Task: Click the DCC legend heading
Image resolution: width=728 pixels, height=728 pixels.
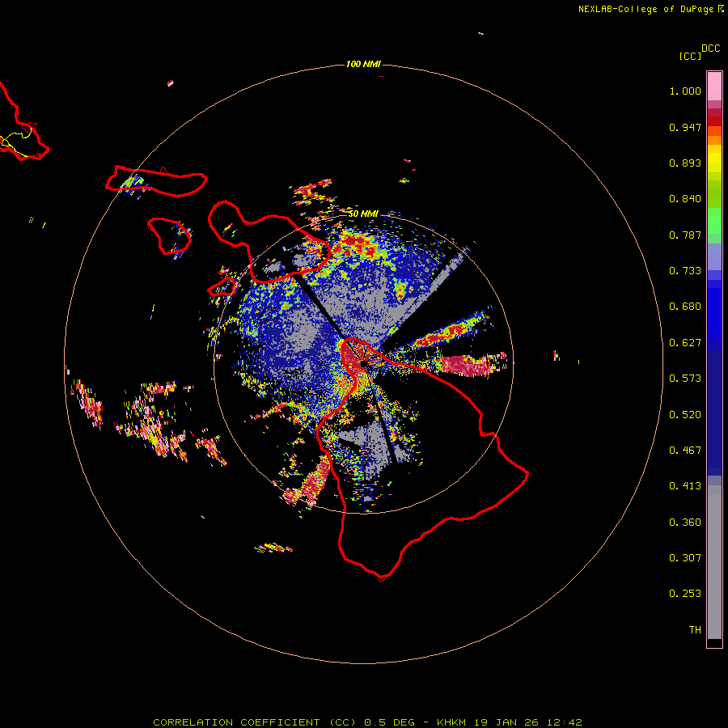Action: coord(711,49)
